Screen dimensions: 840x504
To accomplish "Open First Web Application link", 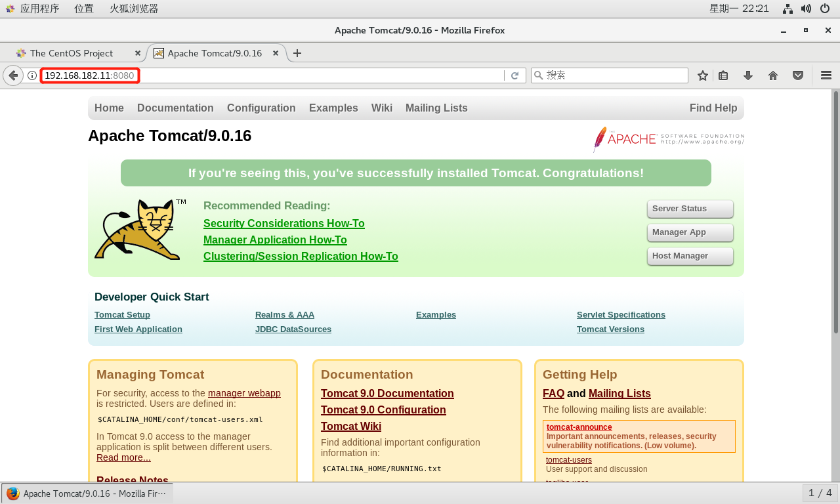I will coord(138,329).
